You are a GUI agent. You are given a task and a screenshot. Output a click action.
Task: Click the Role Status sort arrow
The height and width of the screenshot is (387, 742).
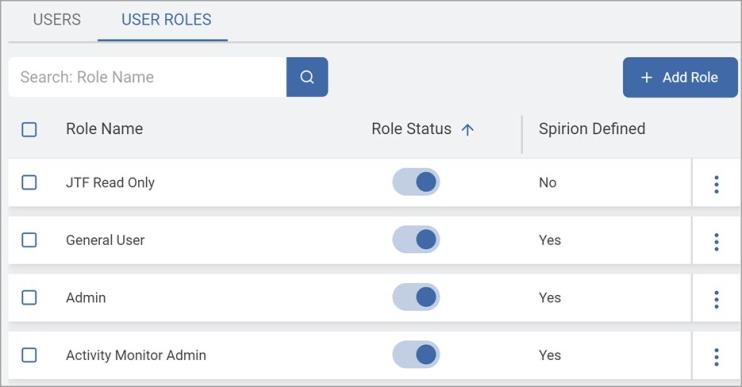point(468,130)
